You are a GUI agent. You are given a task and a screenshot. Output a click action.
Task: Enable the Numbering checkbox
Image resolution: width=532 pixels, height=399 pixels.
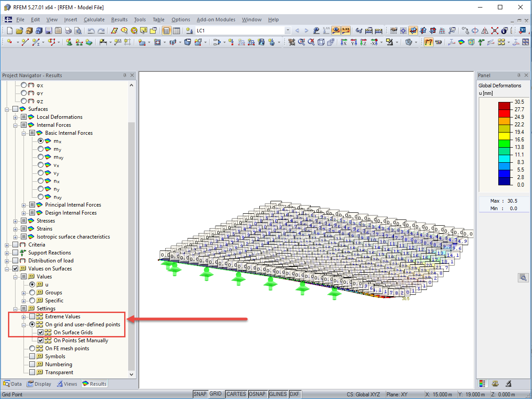tap(32, 364)
